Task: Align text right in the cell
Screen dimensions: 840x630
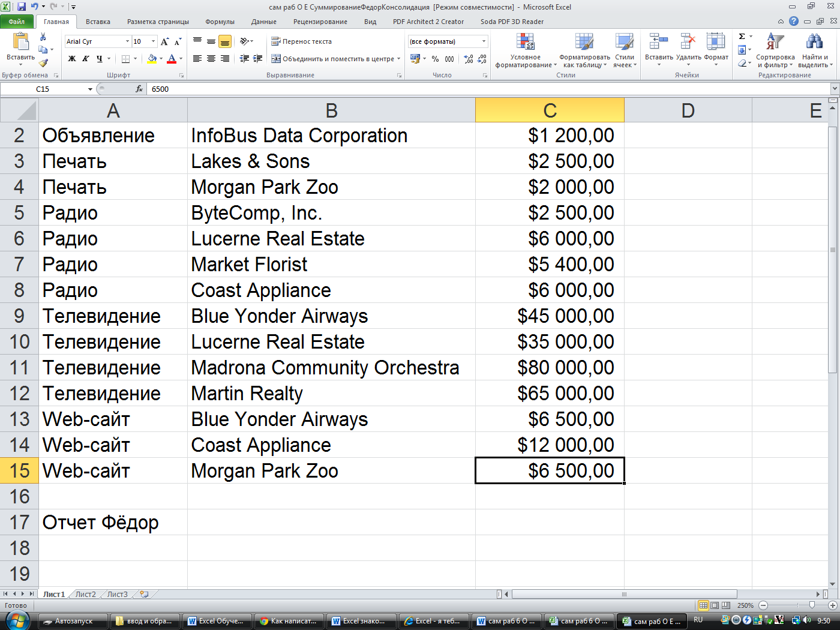Action: [225, 59]
